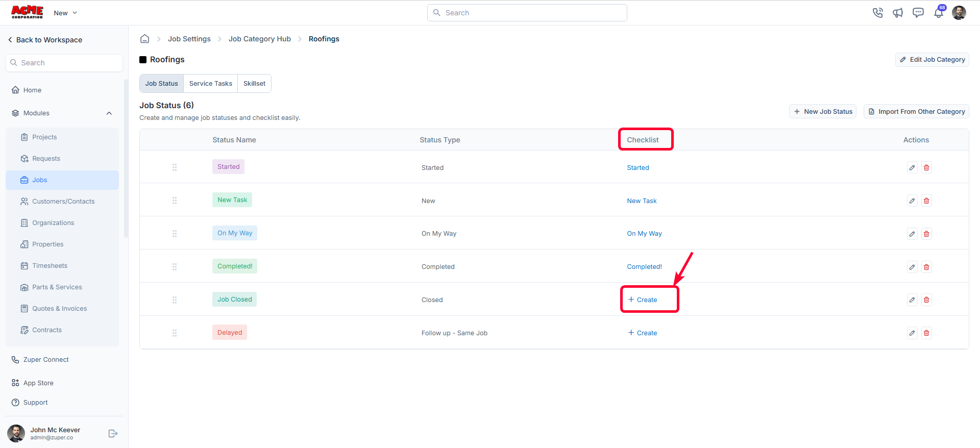Image resolution: width=980 pixels, height=448 pixels.
Task: Collapse the Modules section
Action: pyautogui.click(x=109, y=113)
